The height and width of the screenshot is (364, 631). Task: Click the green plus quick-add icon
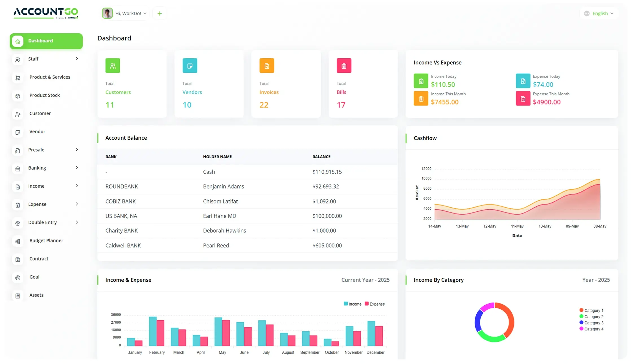(159, 14)
